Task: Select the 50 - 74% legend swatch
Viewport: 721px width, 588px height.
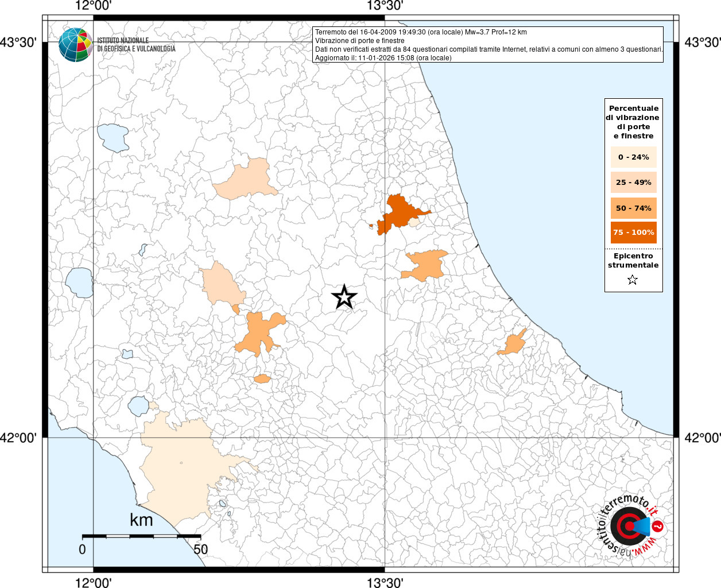Action: [x=633, y=208]
